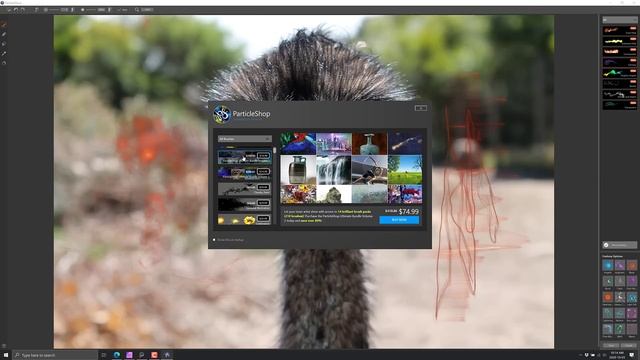The image size is (640, 360).
Task: Click the magnifier zoom icon in top toolbar
Action: pyautogui.click(x=137, y=9)
